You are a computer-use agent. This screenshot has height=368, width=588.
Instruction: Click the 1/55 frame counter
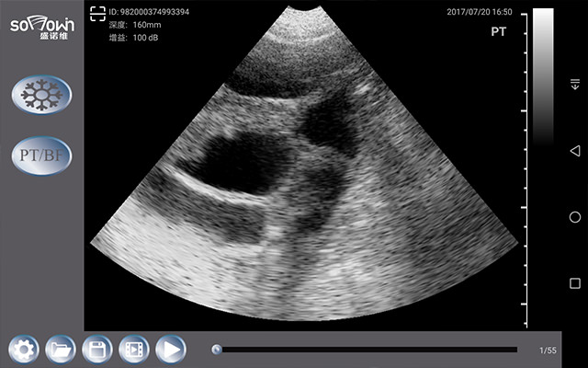point(547,351)
